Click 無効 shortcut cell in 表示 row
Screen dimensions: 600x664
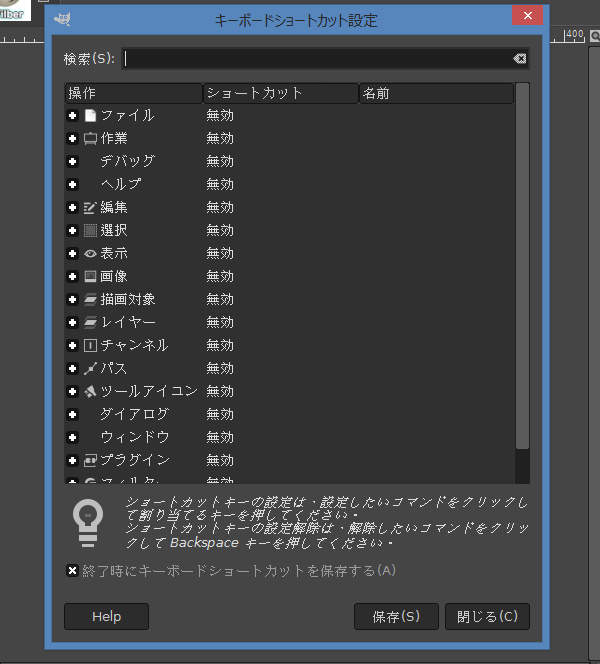[220, 253]
